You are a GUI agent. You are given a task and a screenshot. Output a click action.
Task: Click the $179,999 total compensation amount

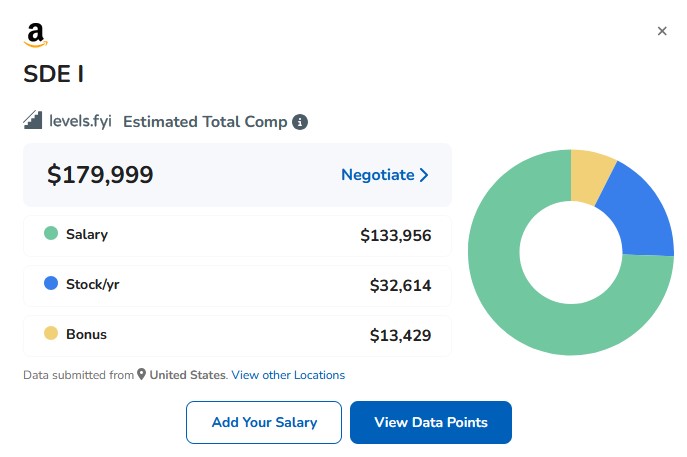(100, 175)
